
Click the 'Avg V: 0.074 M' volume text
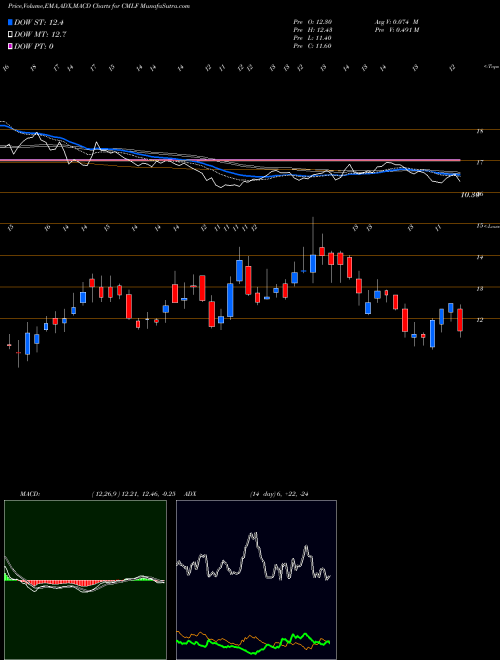(396, 22)
